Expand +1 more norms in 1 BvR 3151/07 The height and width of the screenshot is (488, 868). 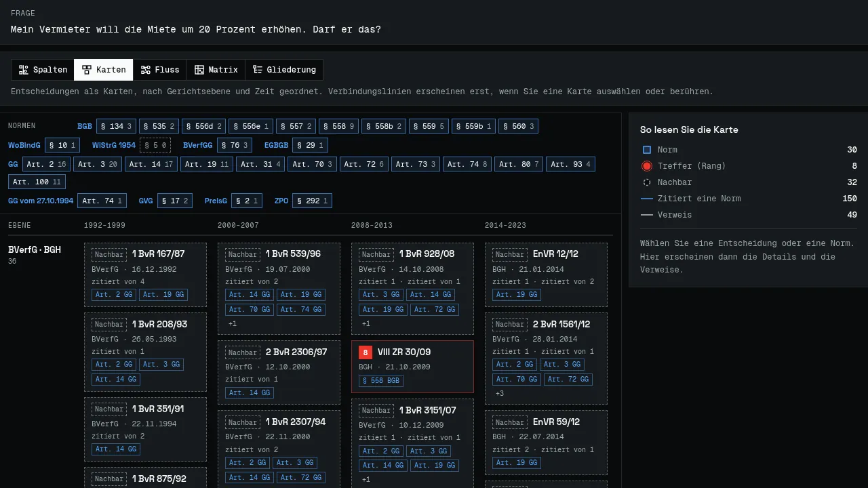pyautogui.click(x=366, y=480)
